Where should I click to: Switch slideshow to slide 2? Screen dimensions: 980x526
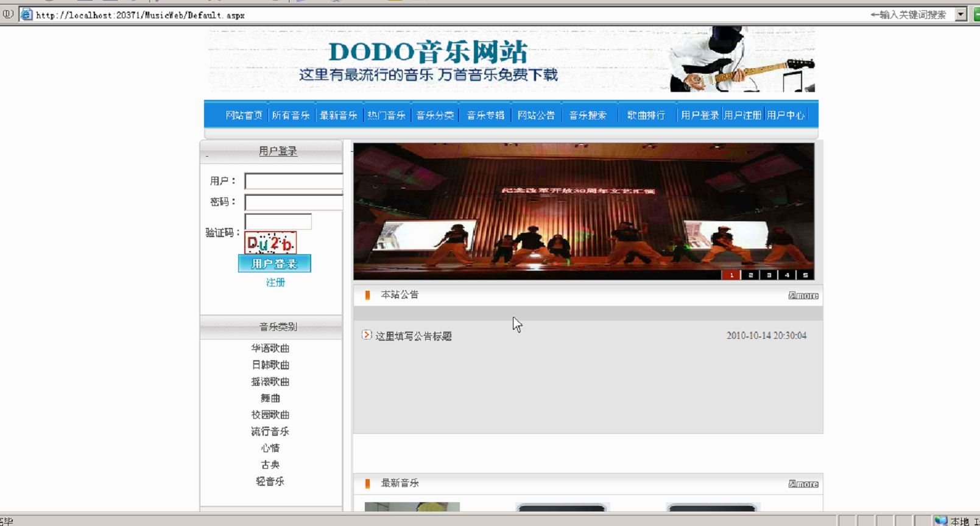tap(750, 275)
